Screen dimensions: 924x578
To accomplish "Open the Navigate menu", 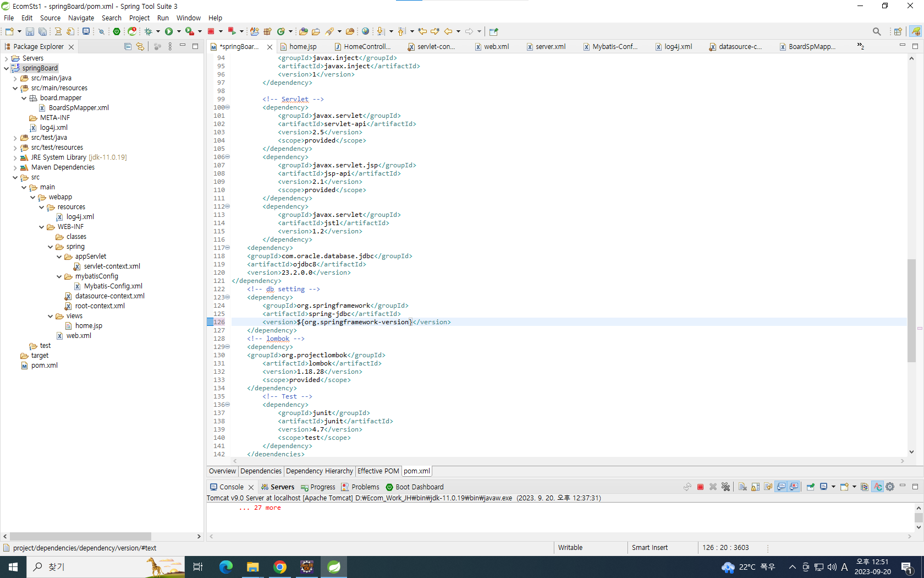I will pyautogui.click(x=81, y=18).
